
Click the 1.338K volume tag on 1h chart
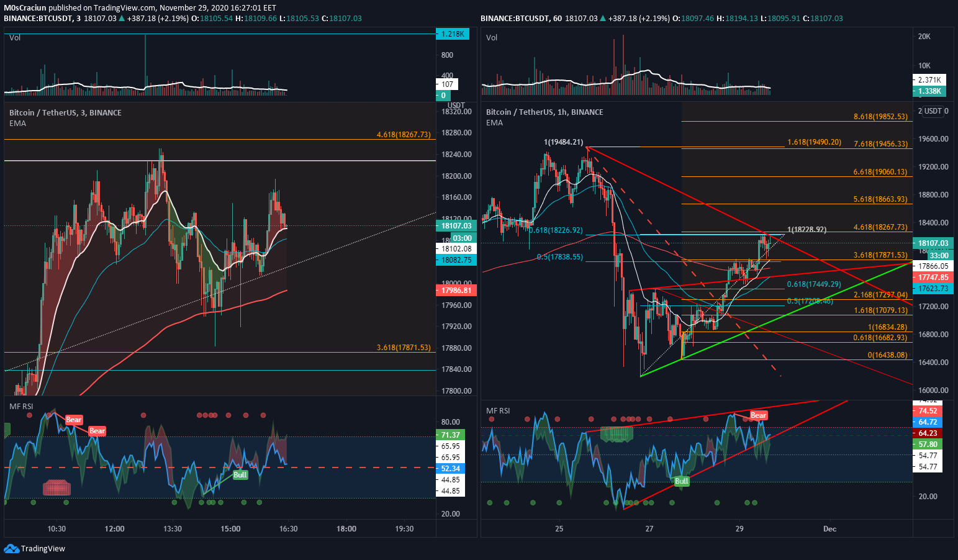tap(929, 91)
